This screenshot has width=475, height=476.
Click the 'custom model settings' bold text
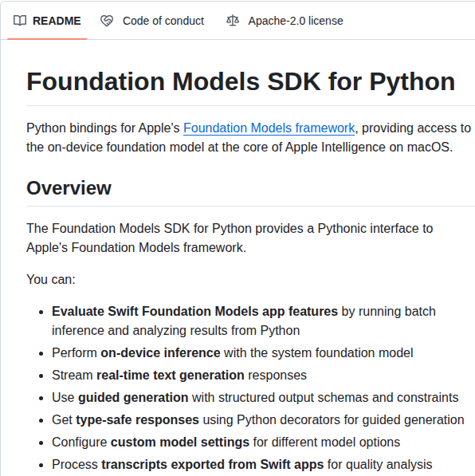[180, 443]
